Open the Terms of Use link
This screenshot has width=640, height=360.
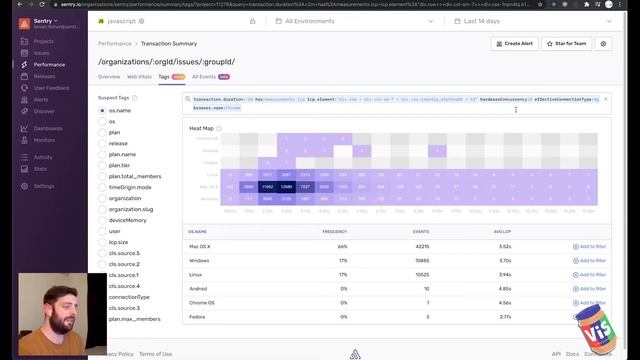point(155,354)
